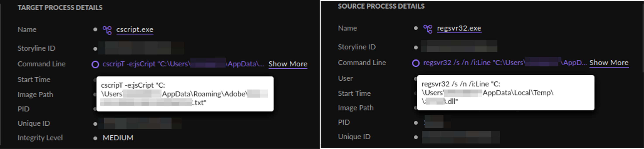
Task: Click the Source Process Details heading
Action: [381, 6]
